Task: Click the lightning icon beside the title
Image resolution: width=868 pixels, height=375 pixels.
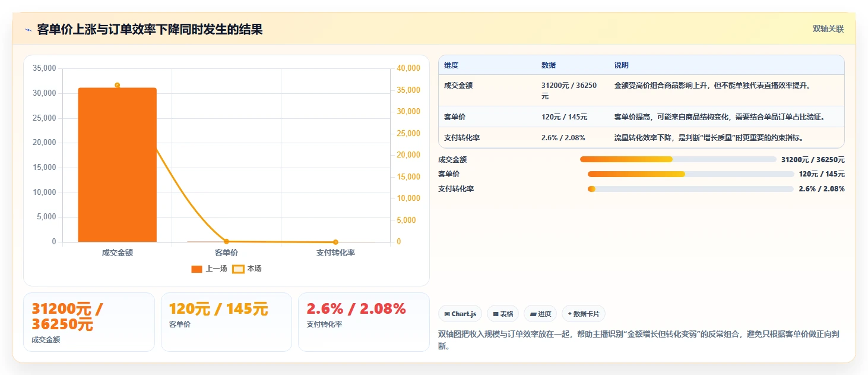Action: [28, 29]
